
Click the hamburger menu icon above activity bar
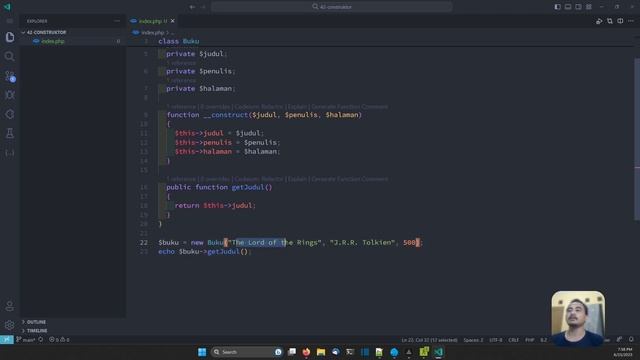pyautogui.click(x=10, y=21)
